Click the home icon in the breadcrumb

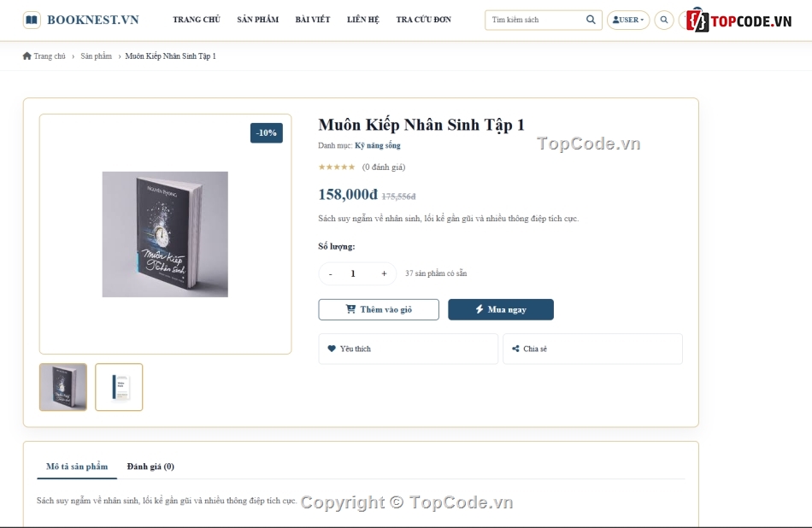[x=27, y=56]
